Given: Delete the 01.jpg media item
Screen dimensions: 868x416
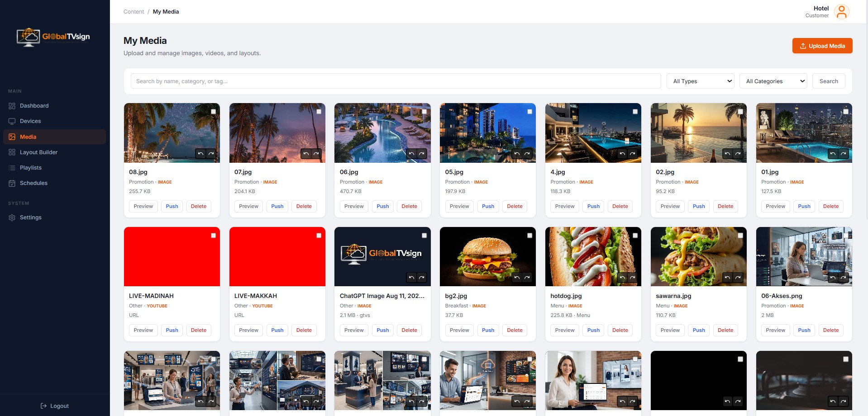Looking at the screenshot, I should (x=831, y=206).
